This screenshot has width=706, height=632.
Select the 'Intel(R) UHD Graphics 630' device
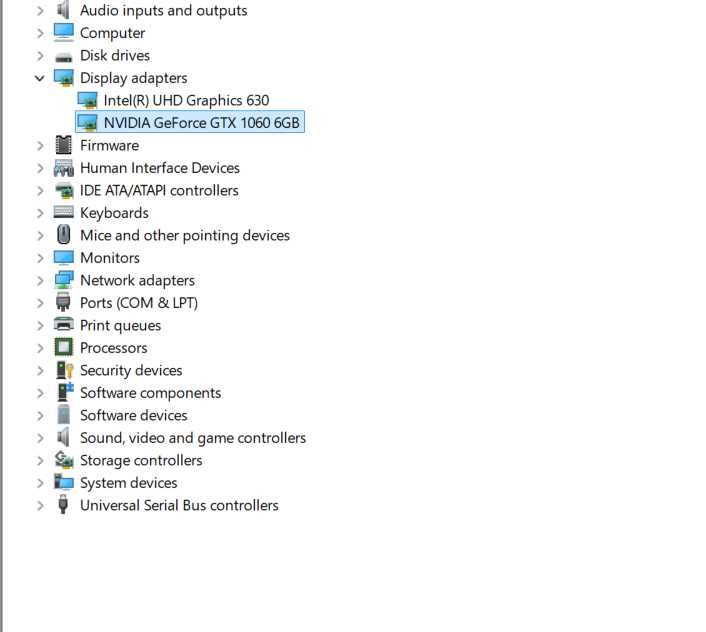point(186,100)
